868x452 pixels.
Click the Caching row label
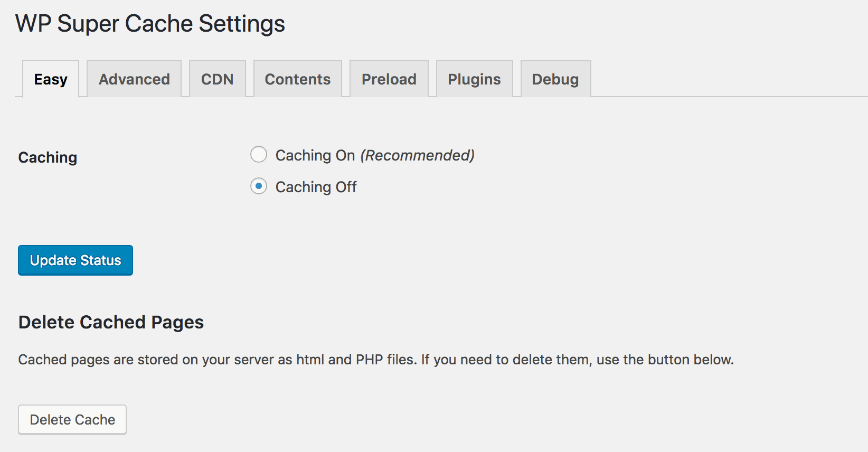coord(48,157)
